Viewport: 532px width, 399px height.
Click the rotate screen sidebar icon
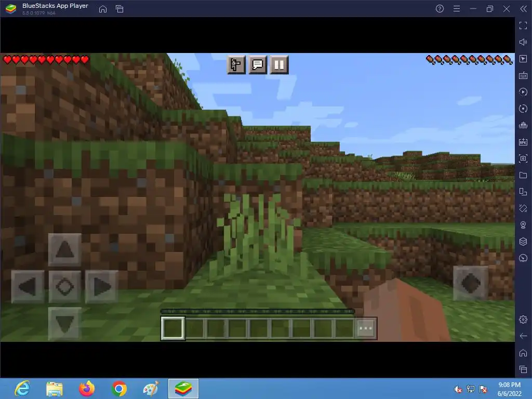tap(523, 192)
